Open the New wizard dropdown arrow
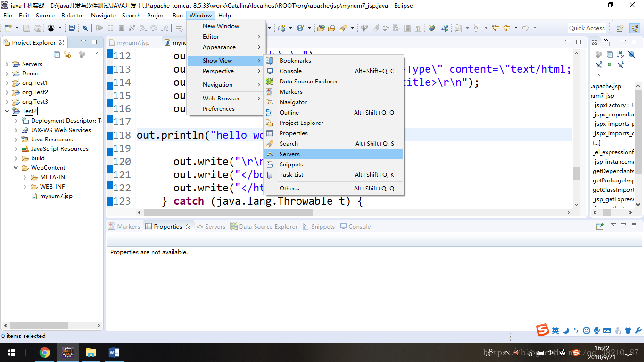This screenshot has height=362, width=644. 16,28
